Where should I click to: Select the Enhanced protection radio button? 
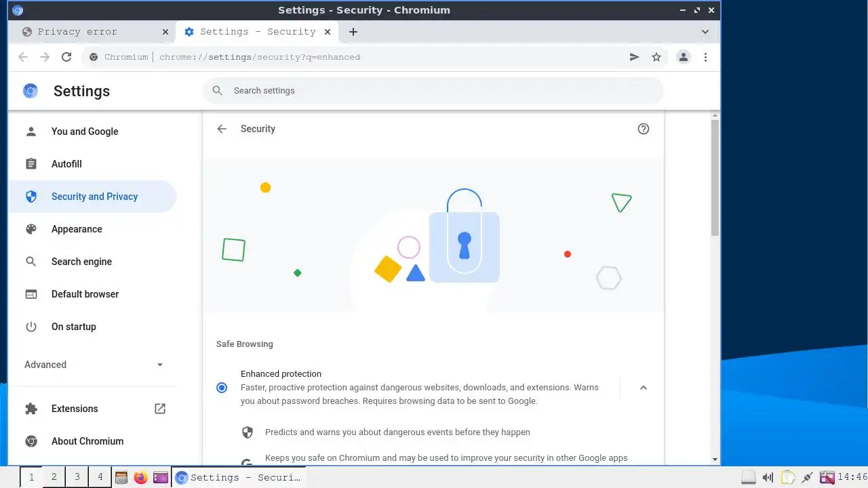222,388
